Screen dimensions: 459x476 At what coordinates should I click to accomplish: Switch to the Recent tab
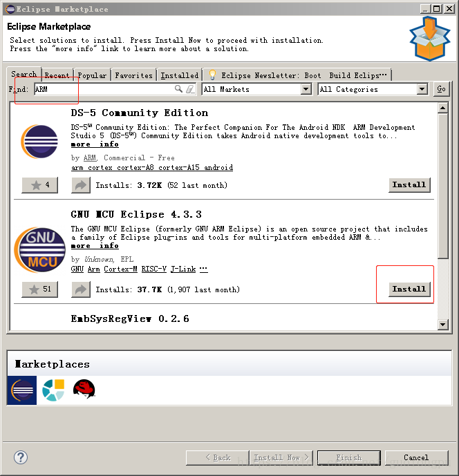[x=57, y=75]
